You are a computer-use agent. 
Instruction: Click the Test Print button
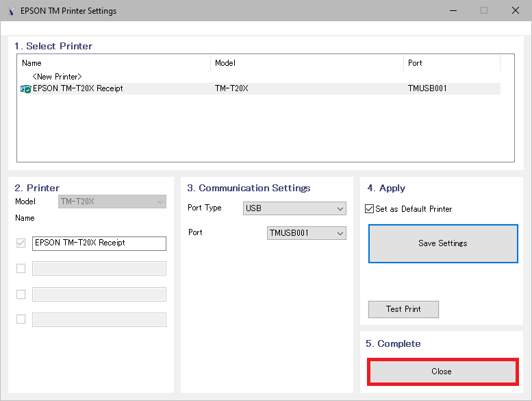tap(403, 309)
